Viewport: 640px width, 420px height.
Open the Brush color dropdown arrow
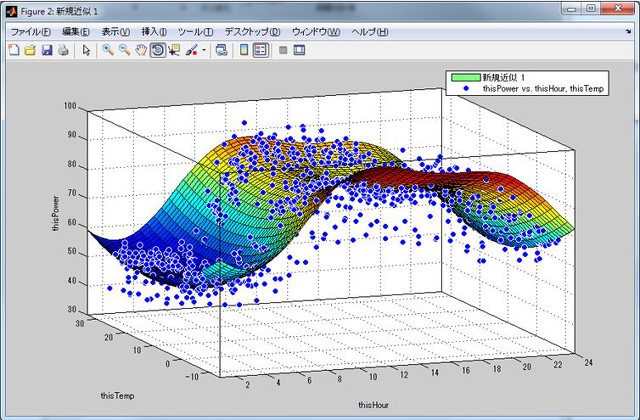(204, 51)
